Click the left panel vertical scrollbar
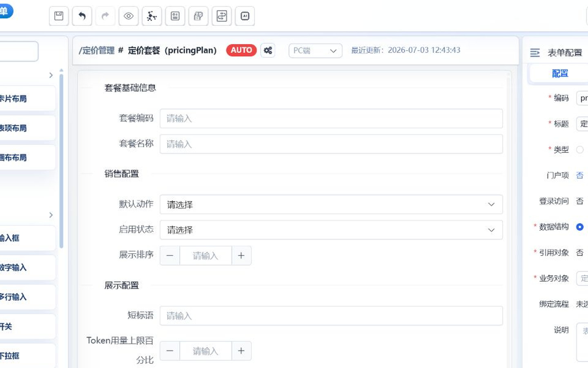 click(61, 160)
